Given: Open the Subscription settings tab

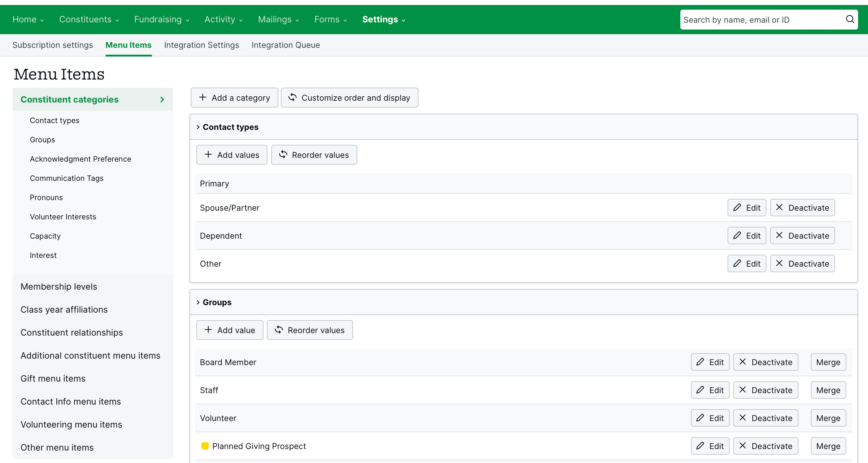Looking at the screenshot, I should point(53,45).
